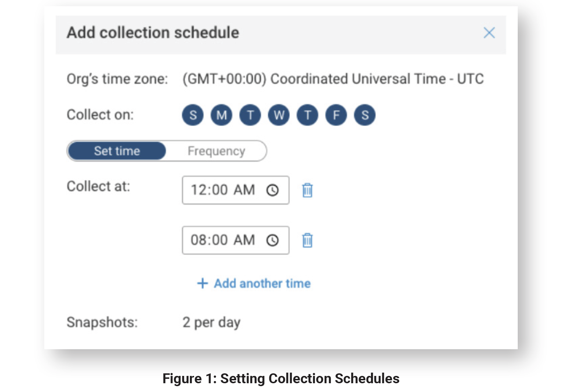Switch to the Frequency tab

(216, 151)
